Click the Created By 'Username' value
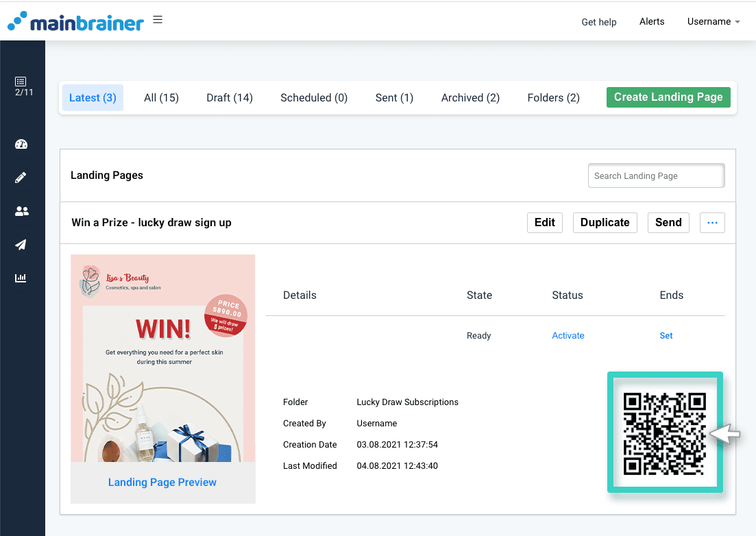The width and height of the screenshot is (756, 536). click(x=377, y=423)
